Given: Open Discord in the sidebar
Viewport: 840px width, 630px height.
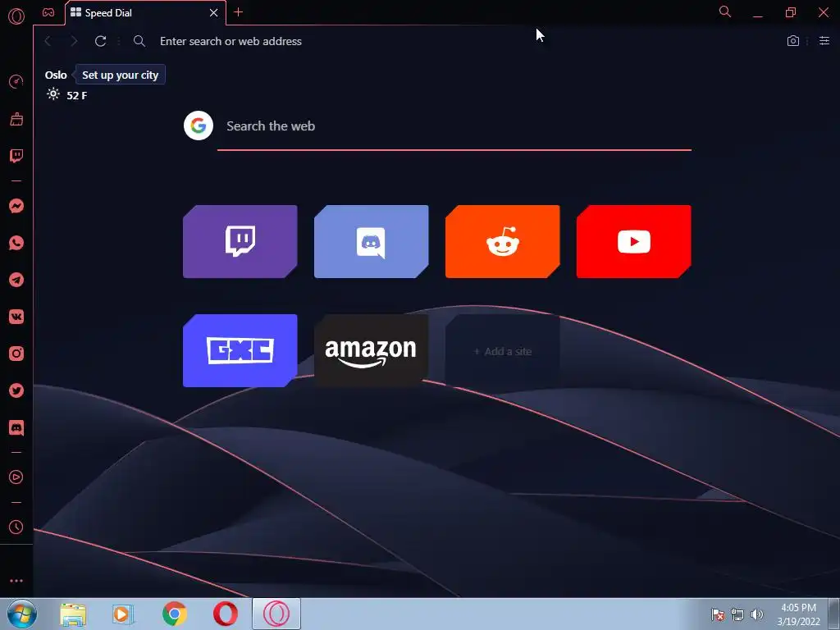Looking at the screenshot, I should [x=16, y=427].
